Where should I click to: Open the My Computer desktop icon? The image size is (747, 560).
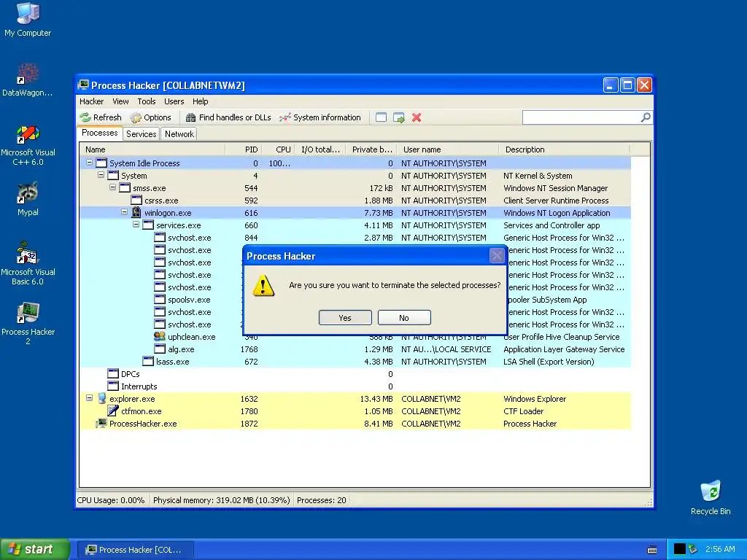pos(28,20)
